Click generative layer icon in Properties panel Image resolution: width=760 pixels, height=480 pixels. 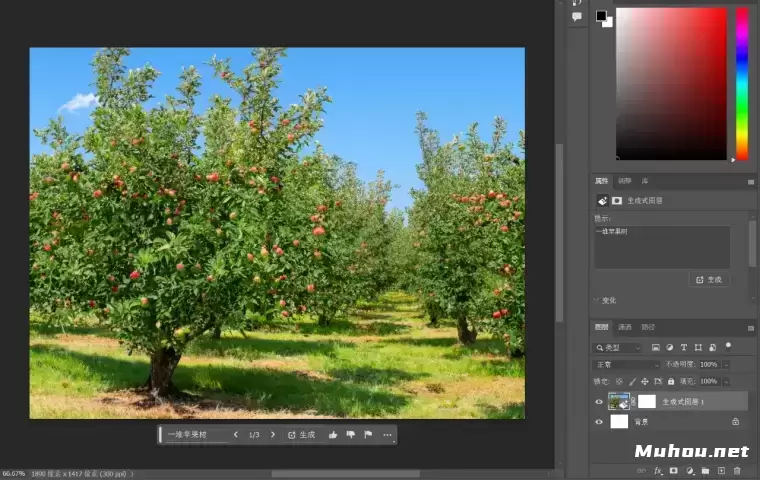point(602,201)
